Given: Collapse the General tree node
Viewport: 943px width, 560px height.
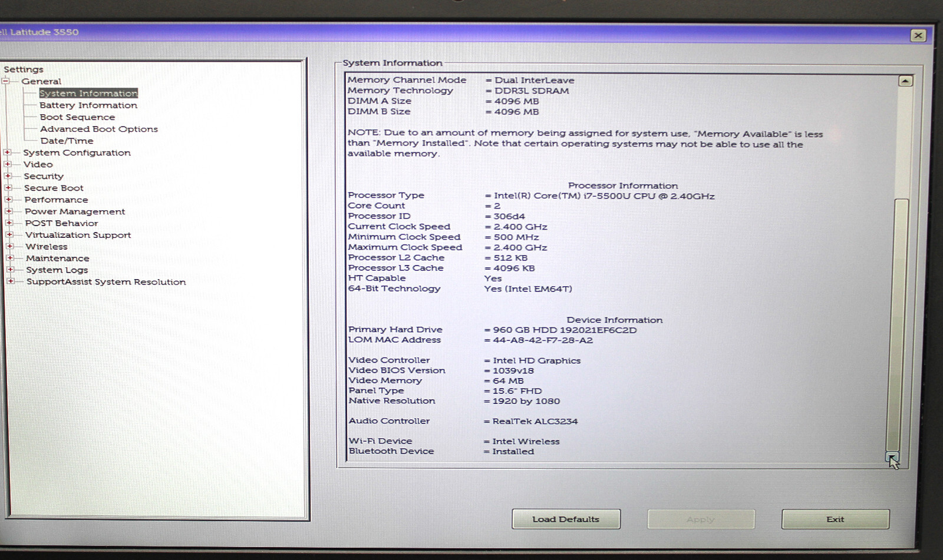Looking at the screenshot, I should [6, 81].
